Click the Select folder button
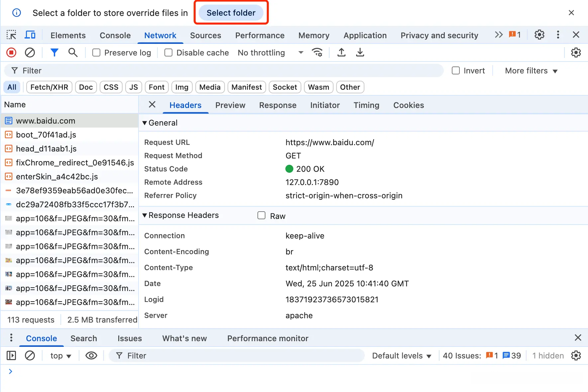The height and width of the screenshot is (392, 588). [x=231, y=13]
